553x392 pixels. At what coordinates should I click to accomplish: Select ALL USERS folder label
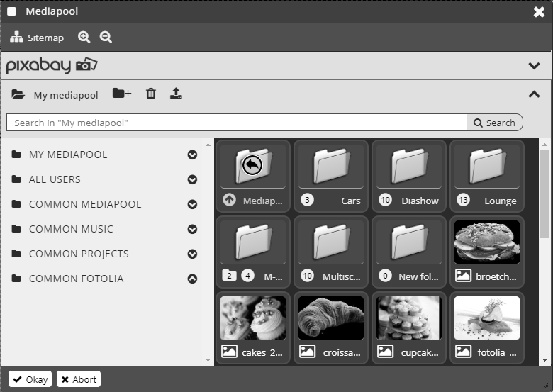point(55,179)
